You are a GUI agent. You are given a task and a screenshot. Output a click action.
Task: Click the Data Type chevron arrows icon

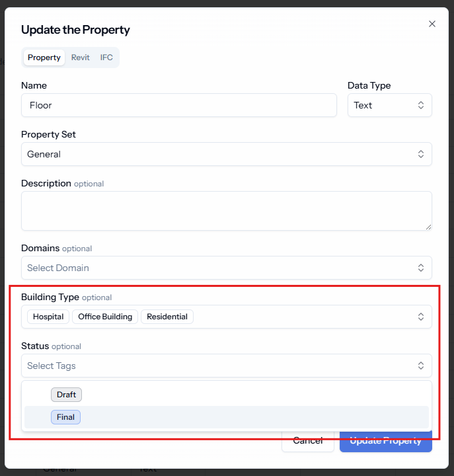click(x=420, y=105)
